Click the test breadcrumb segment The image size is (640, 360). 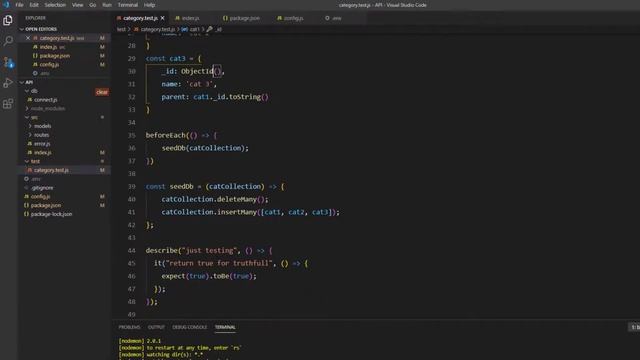click(x=121, y=29)
